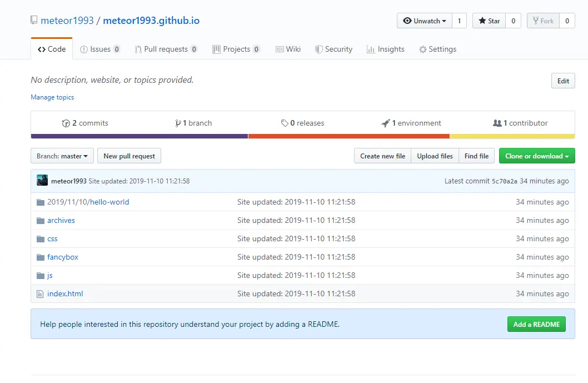
Task: Click the folder icon of the archives row
Action: coord(41,221)
